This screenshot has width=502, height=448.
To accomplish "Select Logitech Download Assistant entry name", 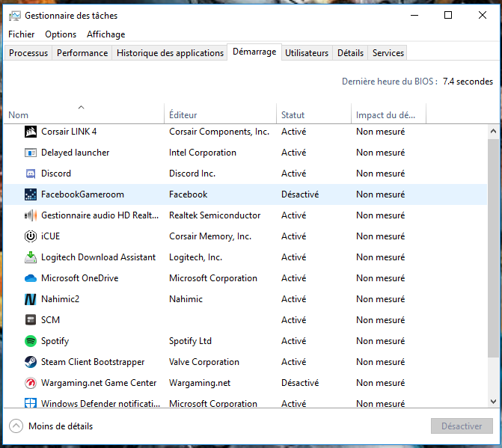I will pos(98,257).
